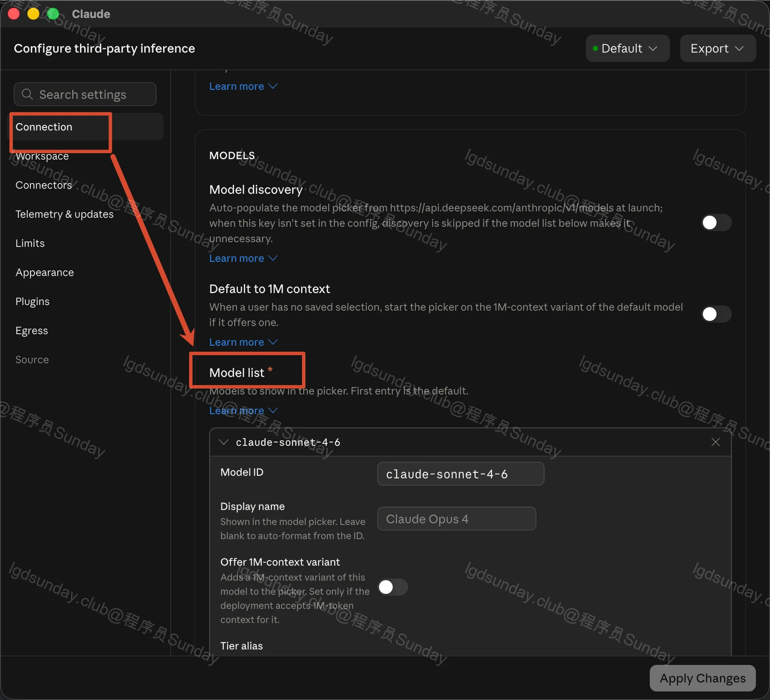Click the 'Offer 1M-context variant' label

pyautogui.click(x=280, y=562)
